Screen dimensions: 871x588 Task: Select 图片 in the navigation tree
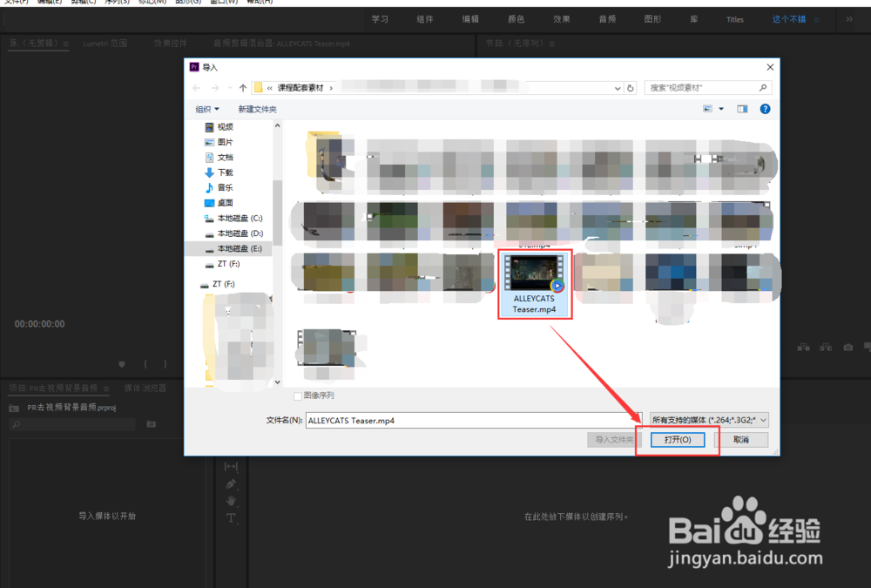pyautogui.click(x=225, y=142)
